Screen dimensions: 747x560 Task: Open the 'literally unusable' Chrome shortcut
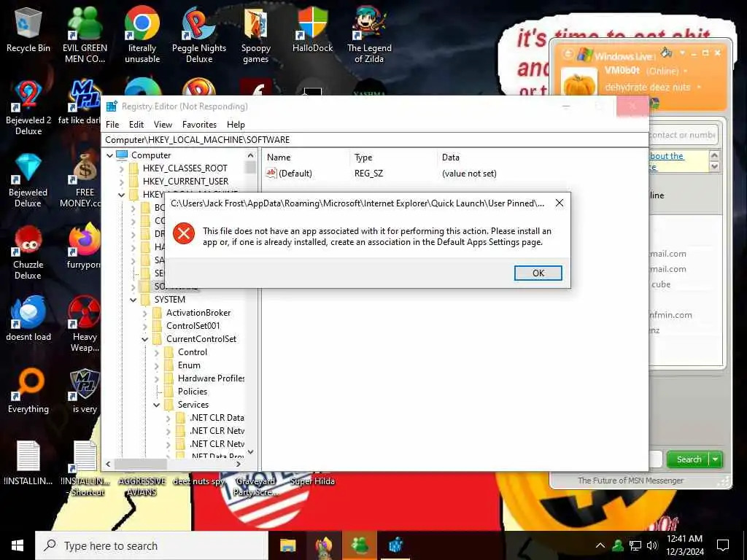pyautogui.click(x=142, y=34)
